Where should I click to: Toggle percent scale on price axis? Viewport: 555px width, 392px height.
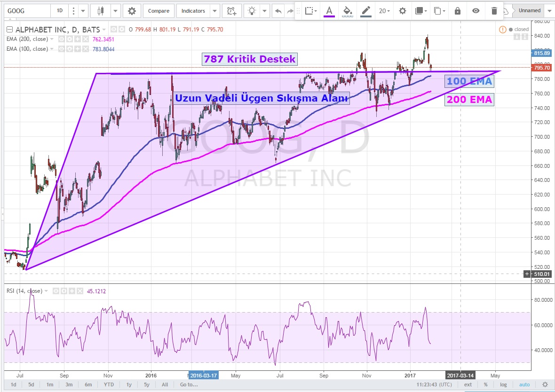click(486, 384)
